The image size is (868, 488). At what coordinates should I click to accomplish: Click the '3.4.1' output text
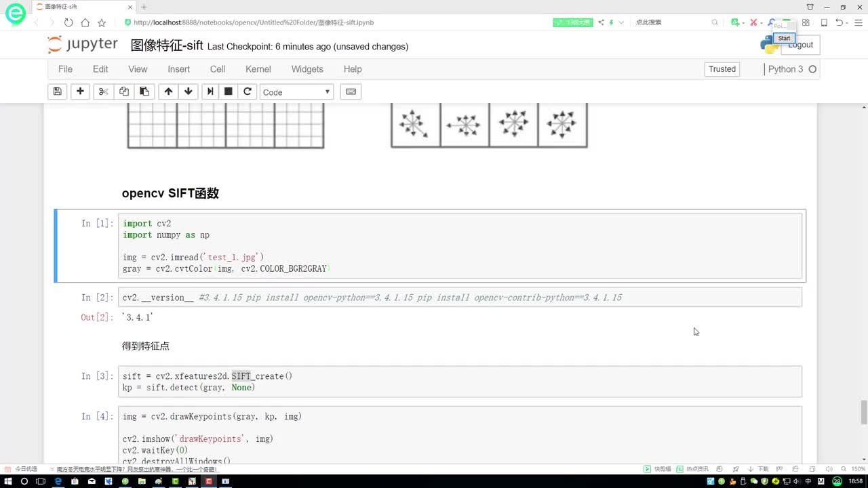pyautogui.click(x=138, y=317)
